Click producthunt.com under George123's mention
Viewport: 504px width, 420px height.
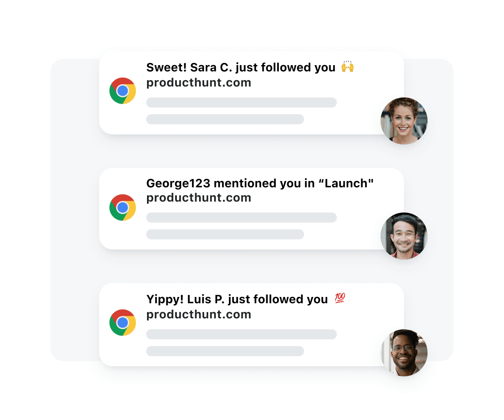(x=198, y=197)
